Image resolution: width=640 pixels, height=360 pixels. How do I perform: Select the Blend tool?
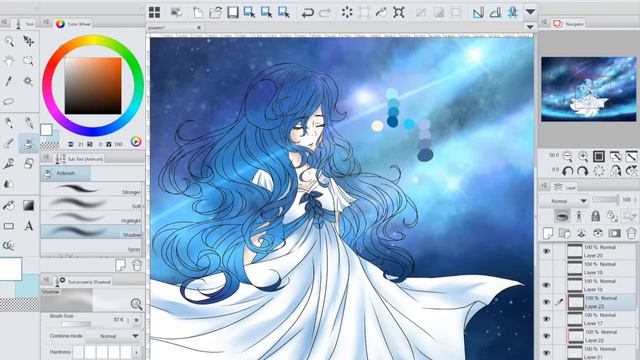point(9,184)
